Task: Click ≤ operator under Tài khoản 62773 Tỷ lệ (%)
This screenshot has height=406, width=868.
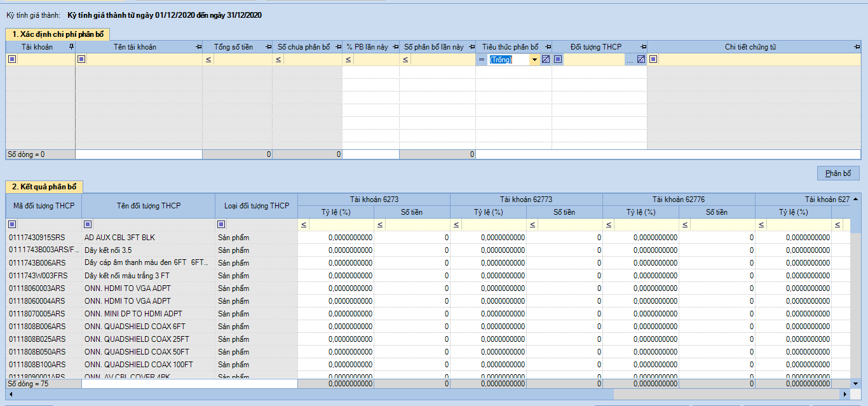Action: click(456, 225)
